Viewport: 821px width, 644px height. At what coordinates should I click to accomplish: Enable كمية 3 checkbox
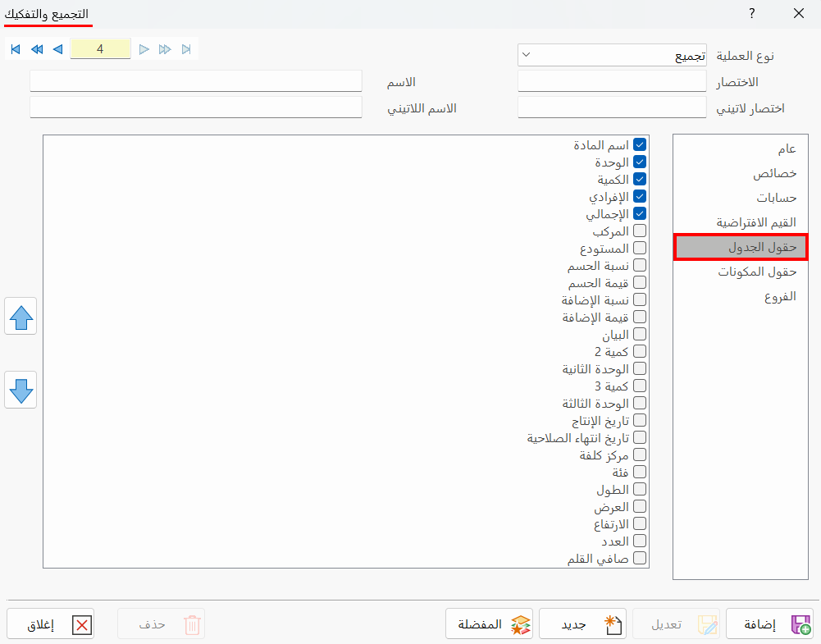[639, 386]
